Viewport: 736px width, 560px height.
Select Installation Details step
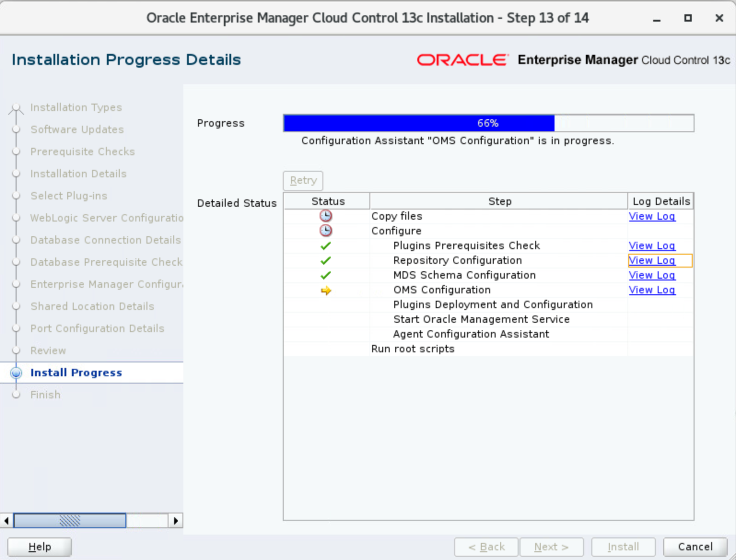[78, 174]
